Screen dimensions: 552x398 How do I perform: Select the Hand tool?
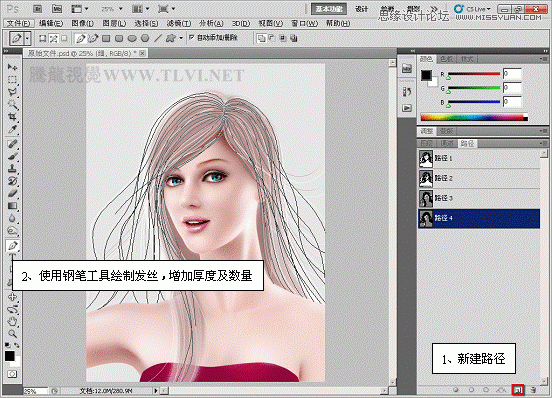(12, 322)
